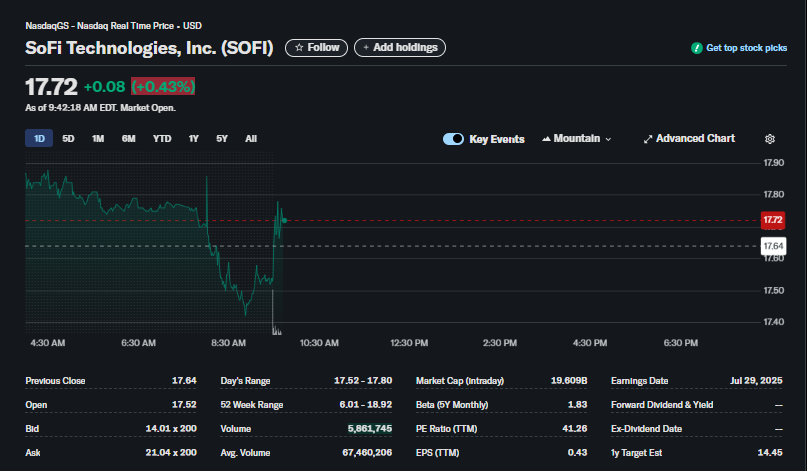Select the 6M chart range
807x471 pixels.
128,138
